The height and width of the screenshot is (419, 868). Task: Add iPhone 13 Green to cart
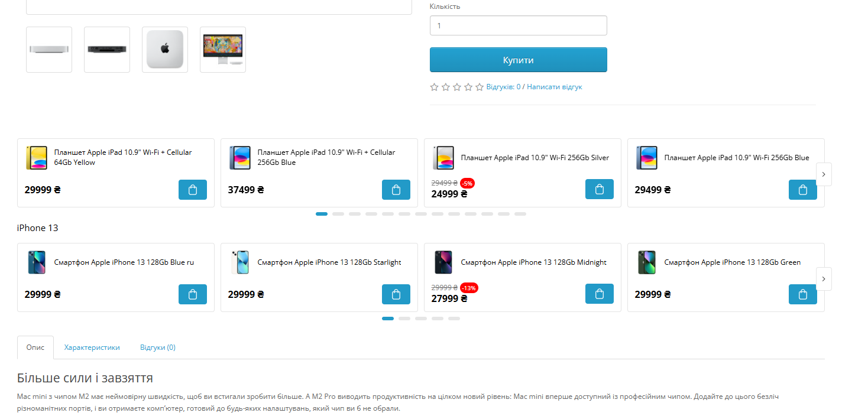point(803,294)
